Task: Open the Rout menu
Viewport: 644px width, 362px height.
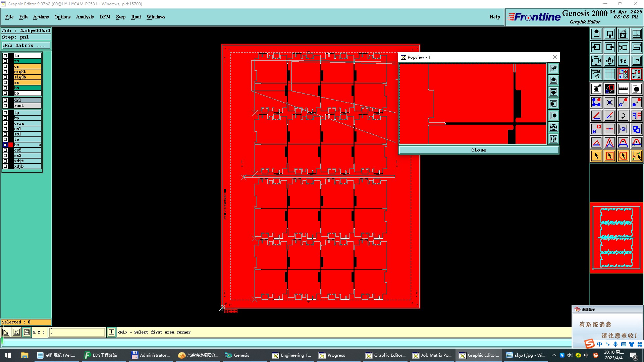Action: coord(136,17)
